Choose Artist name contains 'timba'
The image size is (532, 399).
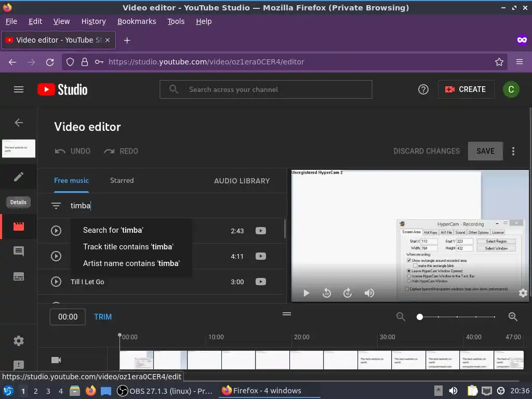point(131,263)
